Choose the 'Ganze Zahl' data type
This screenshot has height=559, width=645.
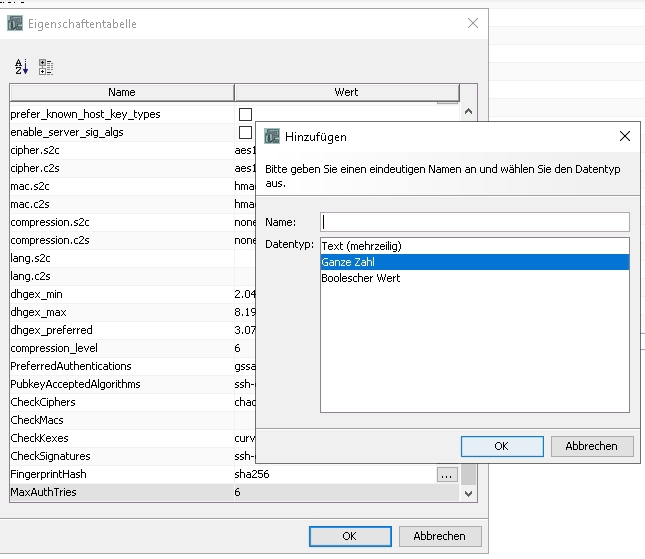[346, 262]
